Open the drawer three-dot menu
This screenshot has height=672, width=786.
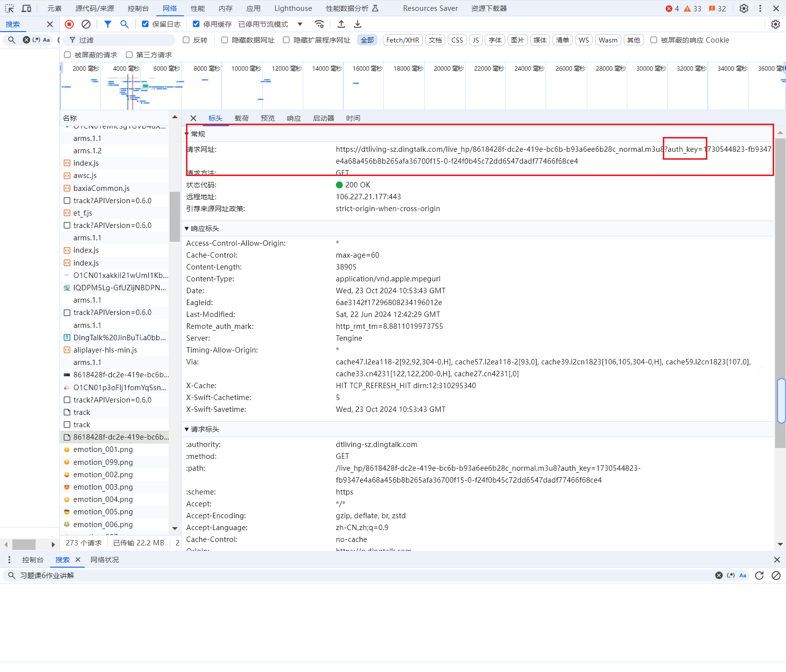pos(9,560)
